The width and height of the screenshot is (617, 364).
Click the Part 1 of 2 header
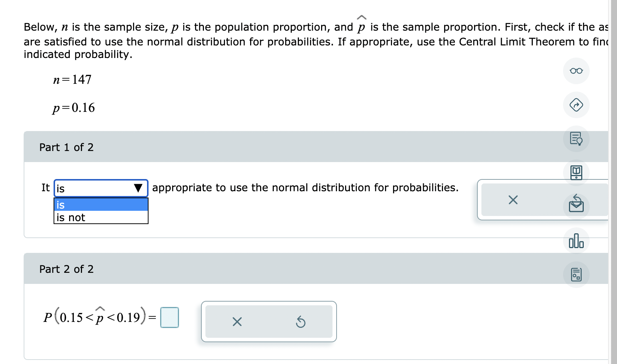pyautogui.click(x=67, y=147)
